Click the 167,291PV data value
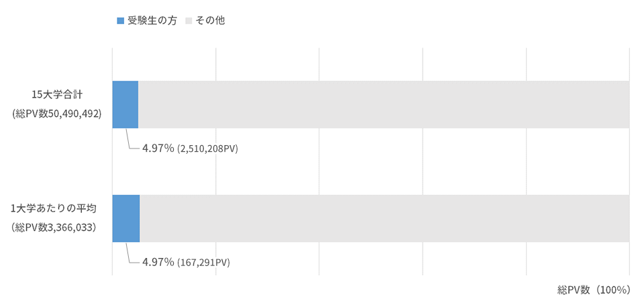 pyautogui.click(x=203, y=263)
